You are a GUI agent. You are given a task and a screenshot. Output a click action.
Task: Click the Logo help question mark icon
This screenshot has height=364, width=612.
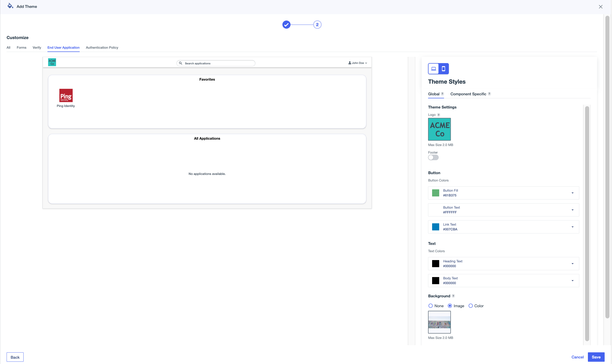point(438,115)
